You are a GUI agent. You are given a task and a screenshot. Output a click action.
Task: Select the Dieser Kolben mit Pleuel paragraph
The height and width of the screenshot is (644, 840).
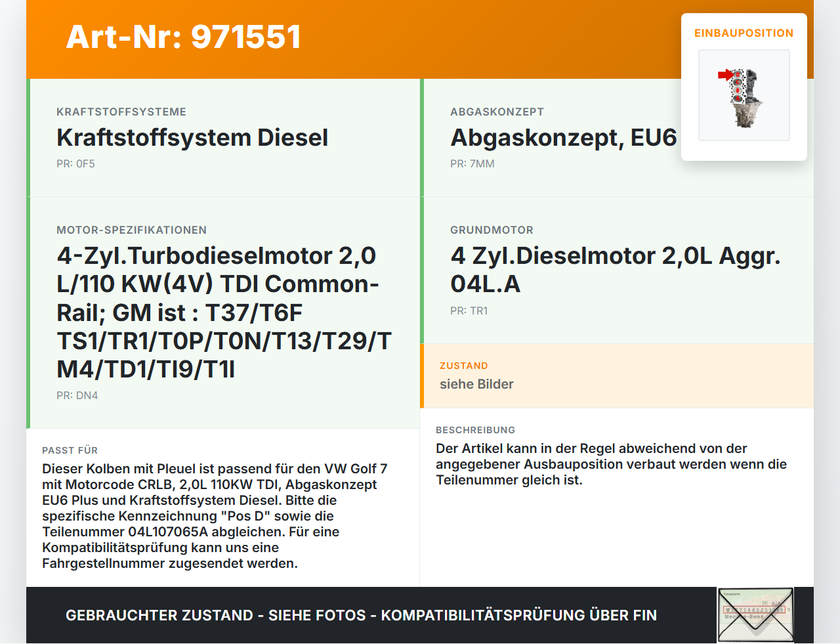(215, 516)
